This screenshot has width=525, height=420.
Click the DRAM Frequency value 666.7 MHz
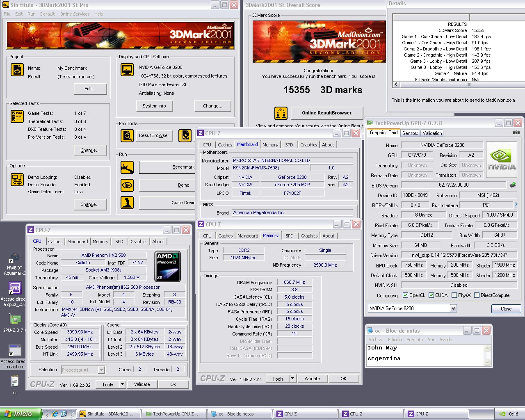pyautogui.click(x=294, y=283)
